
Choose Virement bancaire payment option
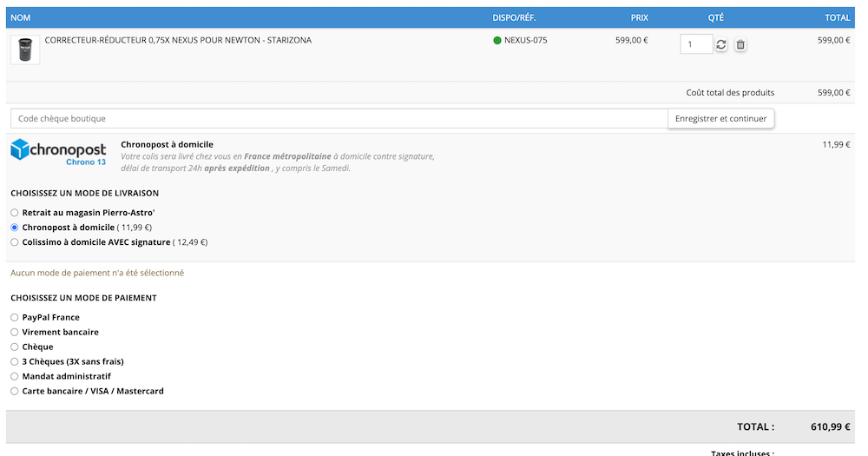pos(15,333)
